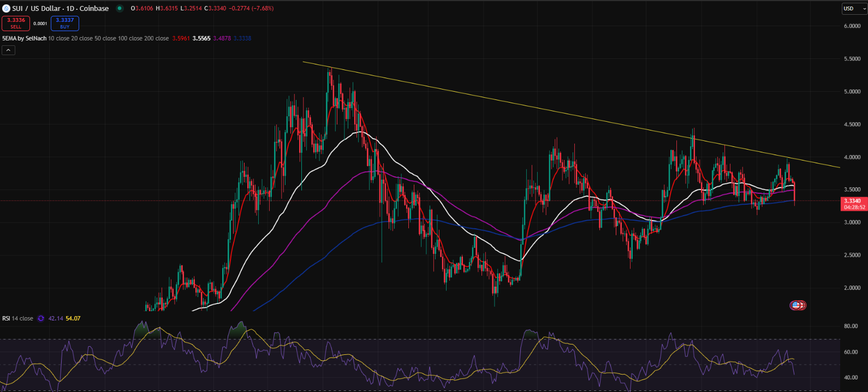
Task: Click the red current price label 3.3340
Action: pyautogui.click(x=852, y=201)
